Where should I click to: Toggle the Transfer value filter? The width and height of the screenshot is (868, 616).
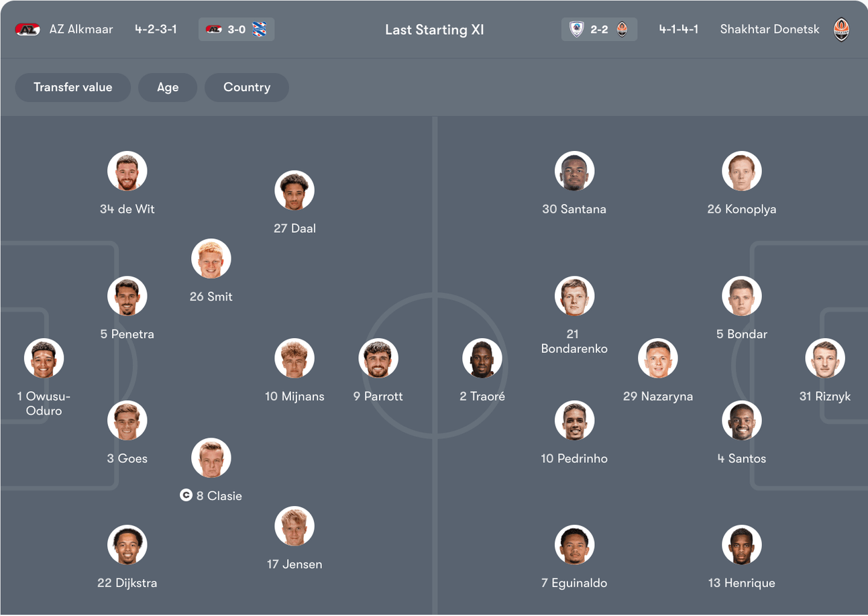pyautogui.click(x=73, y=87)
